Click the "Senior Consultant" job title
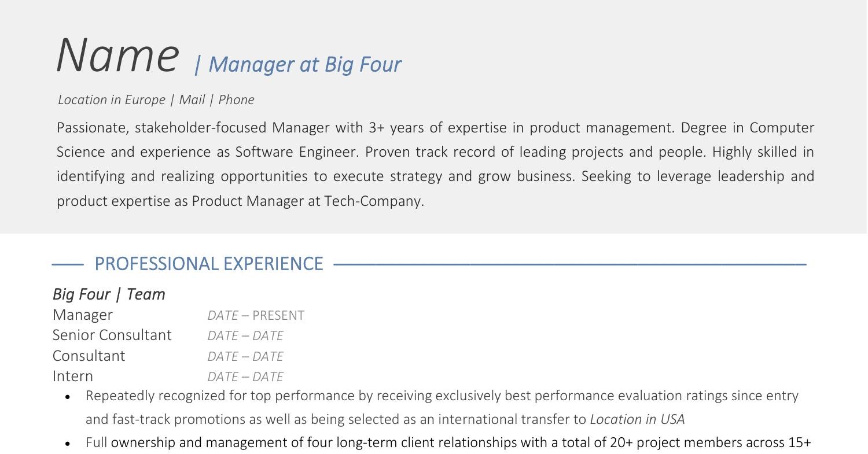 [112, 335]
